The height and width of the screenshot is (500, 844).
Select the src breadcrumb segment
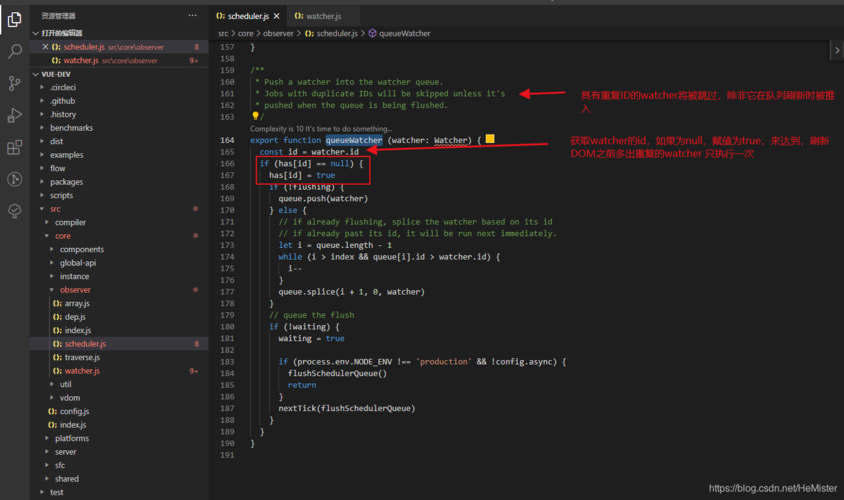(x=223, y=33)
